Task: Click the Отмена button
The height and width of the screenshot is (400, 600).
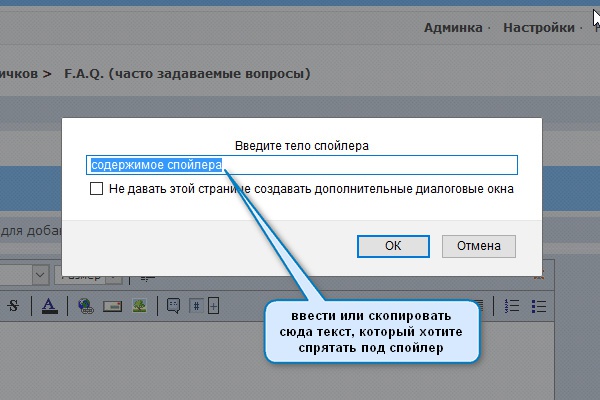Action: pos(479,246)
